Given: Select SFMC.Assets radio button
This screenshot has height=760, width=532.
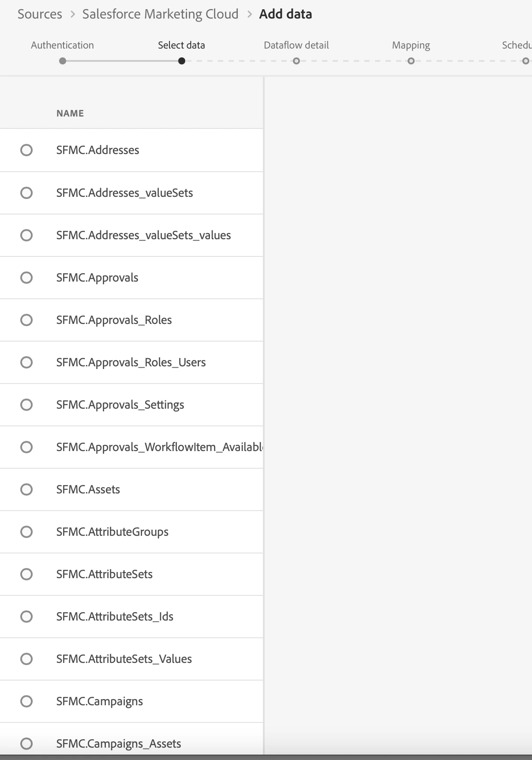Looking at the screenshot, I should pos(26,489).
